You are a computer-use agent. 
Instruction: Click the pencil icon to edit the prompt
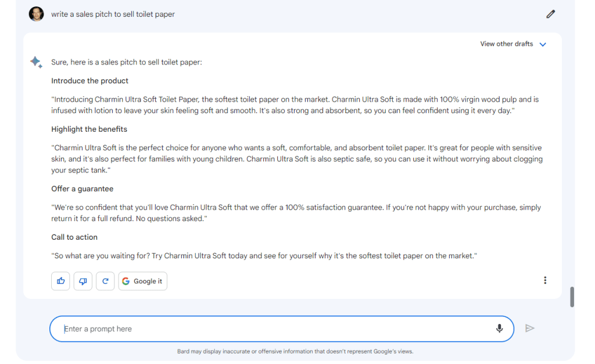(551, 15)
